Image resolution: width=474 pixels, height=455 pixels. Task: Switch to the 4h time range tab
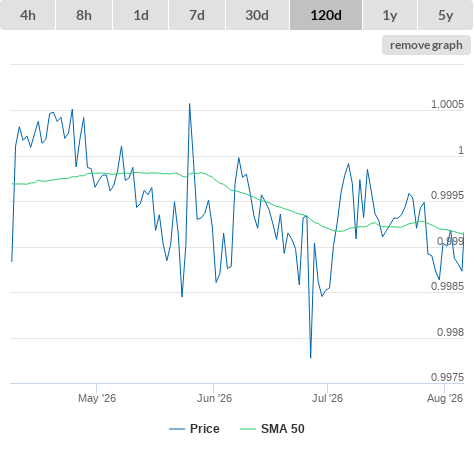[28, 15]
